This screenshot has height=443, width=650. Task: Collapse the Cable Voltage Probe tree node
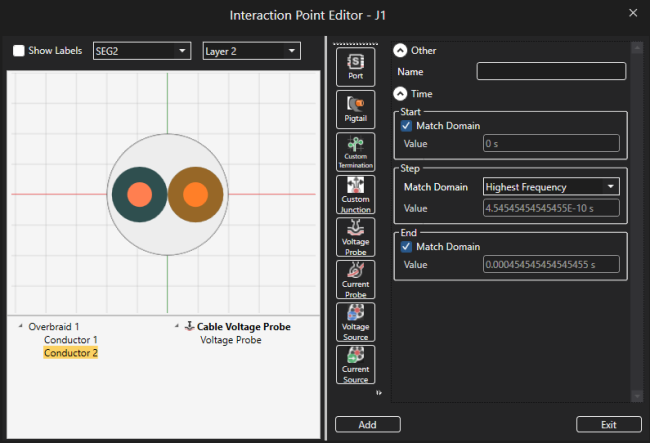click(177, 326)
